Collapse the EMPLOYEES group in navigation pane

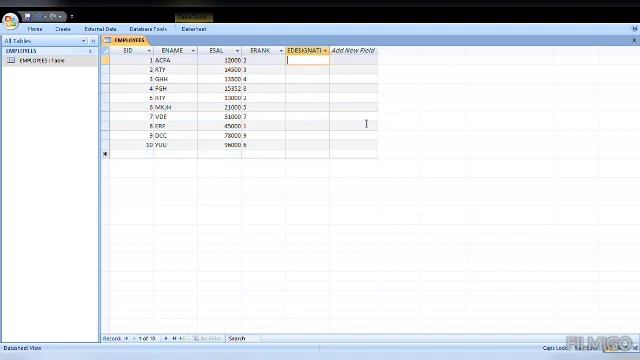90,51
